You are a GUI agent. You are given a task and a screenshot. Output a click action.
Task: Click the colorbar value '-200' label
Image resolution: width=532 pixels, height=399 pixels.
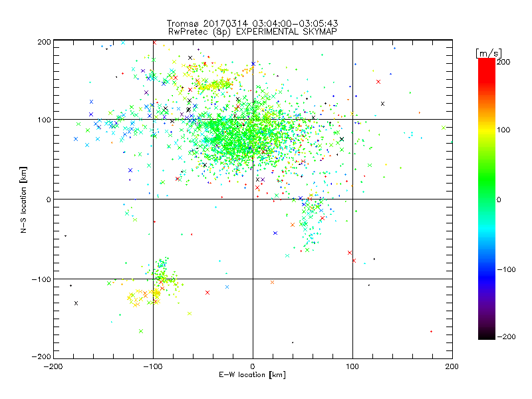click(506, 336)
